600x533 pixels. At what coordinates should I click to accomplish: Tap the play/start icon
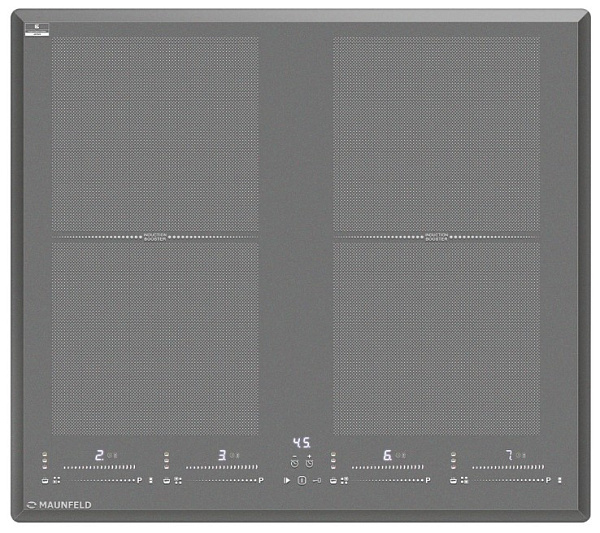coord(287,481)
